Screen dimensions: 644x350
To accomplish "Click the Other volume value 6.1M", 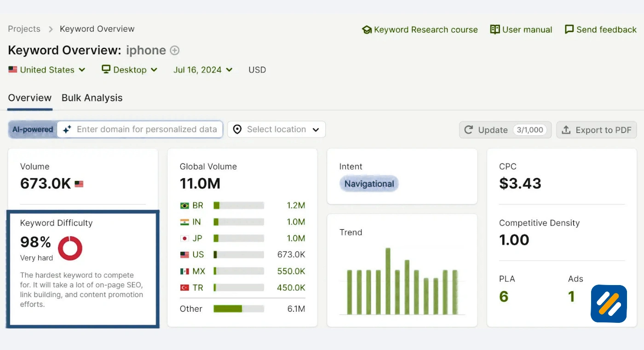I will (x=296, y=309).
